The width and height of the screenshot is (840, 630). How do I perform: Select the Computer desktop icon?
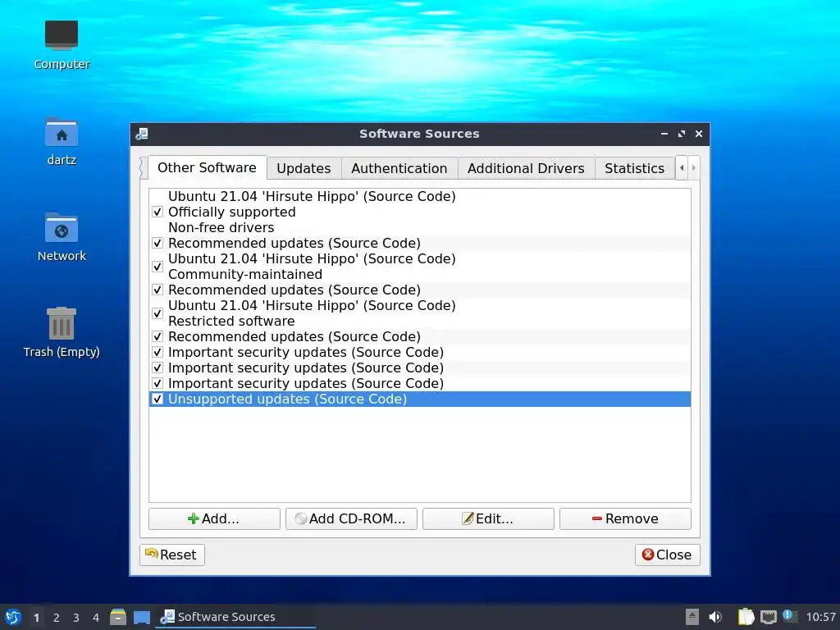pyautogui.click(x=62, y=45)
